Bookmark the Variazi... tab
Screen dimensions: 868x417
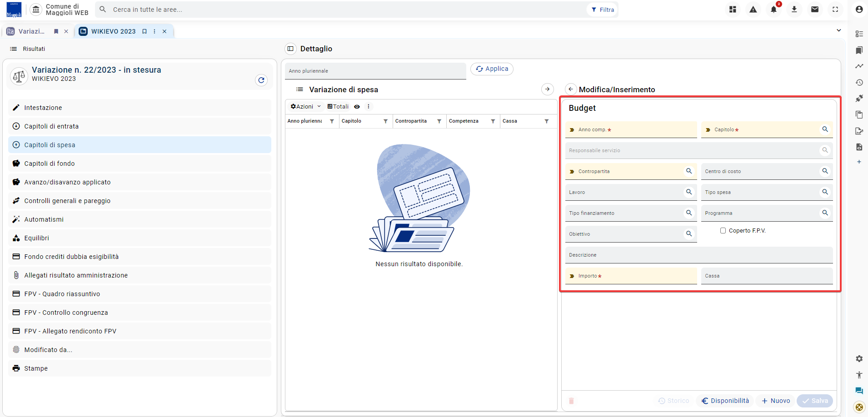(56, 31)
